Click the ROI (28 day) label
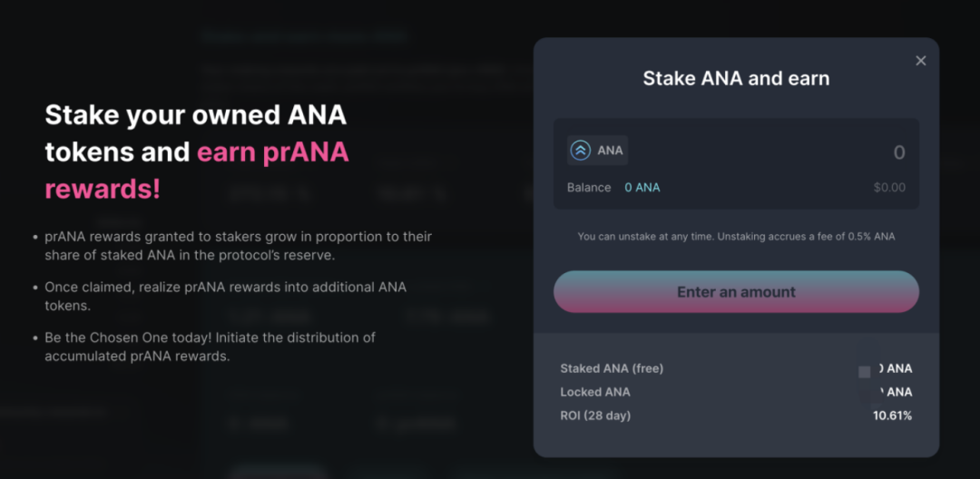The height and width of the screenshot is (479, 980). (595, 415)
